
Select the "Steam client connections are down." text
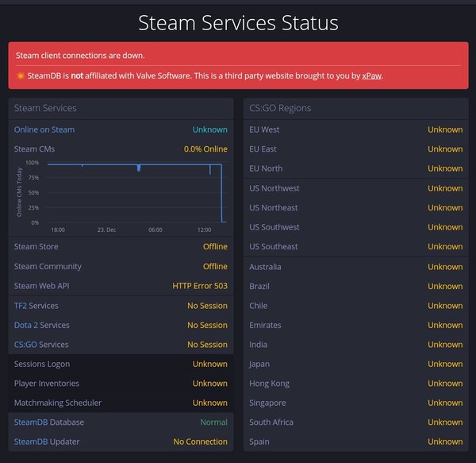point(80,56)
